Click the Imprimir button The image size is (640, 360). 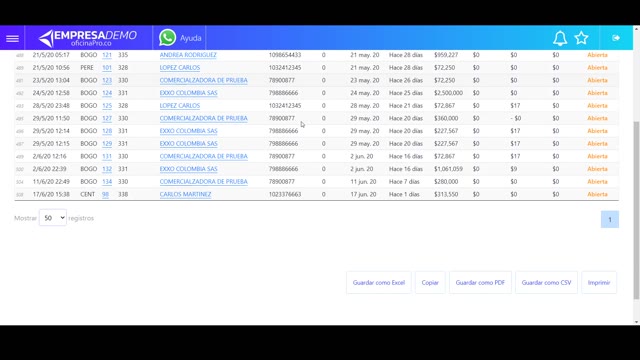pos(599,282)
